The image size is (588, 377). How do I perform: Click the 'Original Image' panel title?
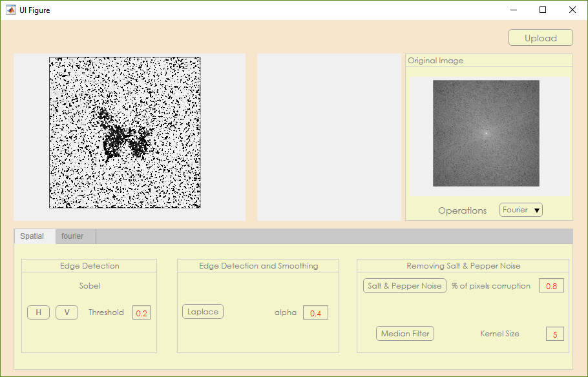436,60
